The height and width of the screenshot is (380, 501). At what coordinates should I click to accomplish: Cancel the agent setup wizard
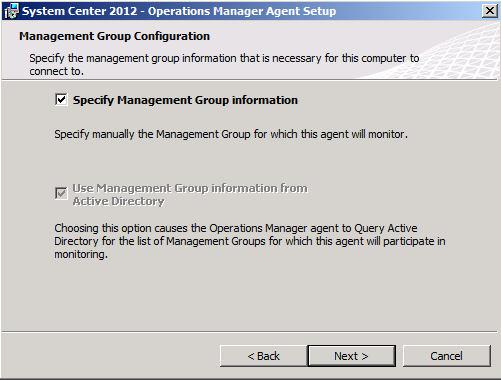(x=446, y=356)
